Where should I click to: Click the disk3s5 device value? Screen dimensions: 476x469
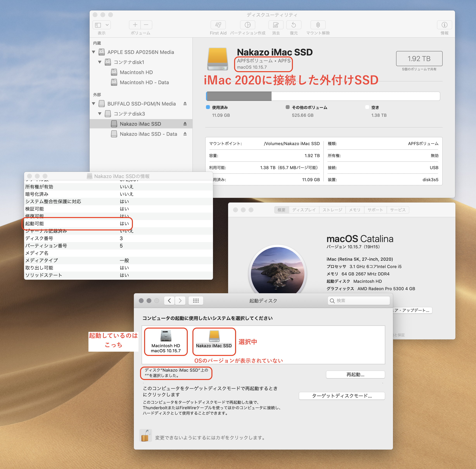(x=430, y=180)
